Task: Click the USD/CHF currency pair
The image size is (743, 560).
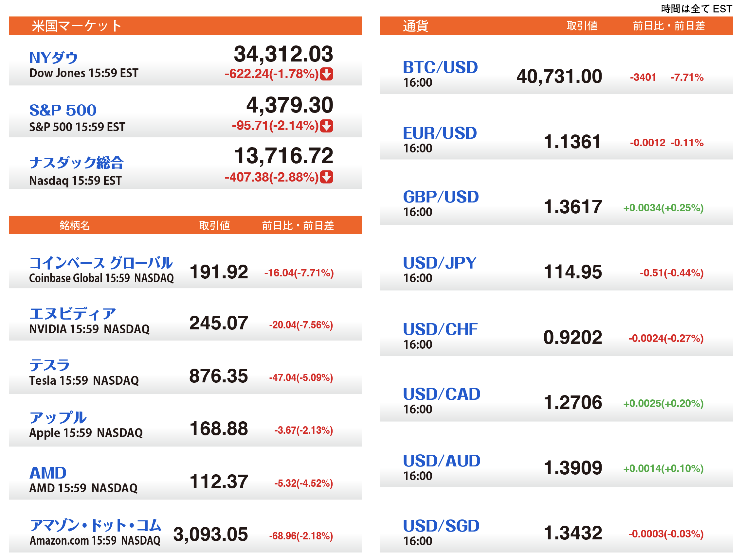Action: [x=440, y=329]
